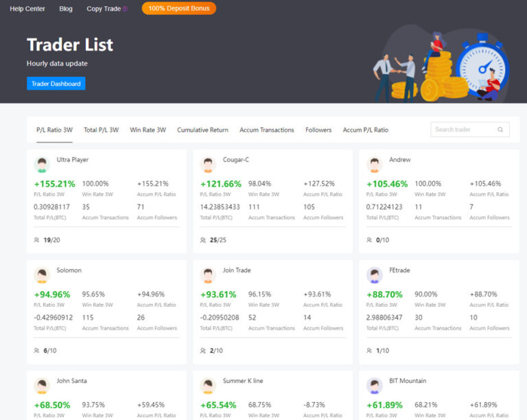
Task: Click Cougar-C's trader avatar
Action: [208, 165]
